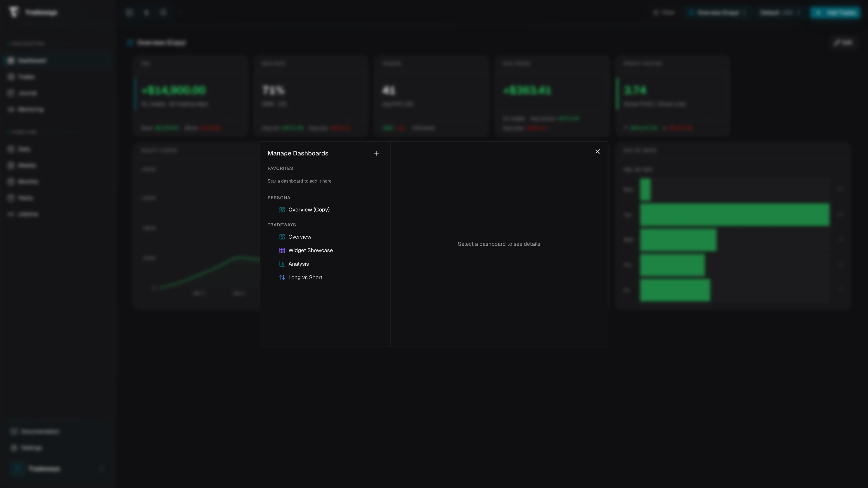Select Overview (Copy) under the Personal section
868x488 pixels.
309,209
